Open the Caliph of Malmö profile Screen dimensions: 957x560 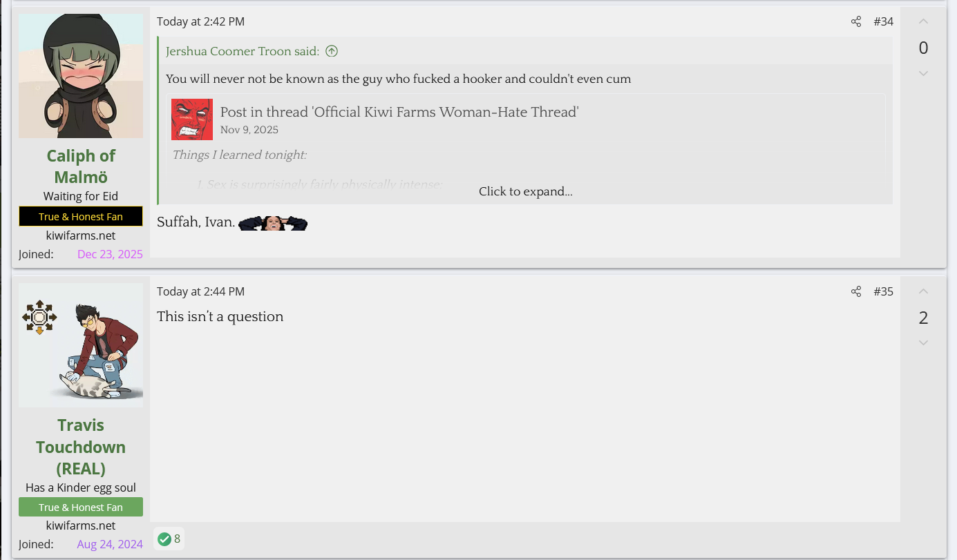click(x=81, y=166)
